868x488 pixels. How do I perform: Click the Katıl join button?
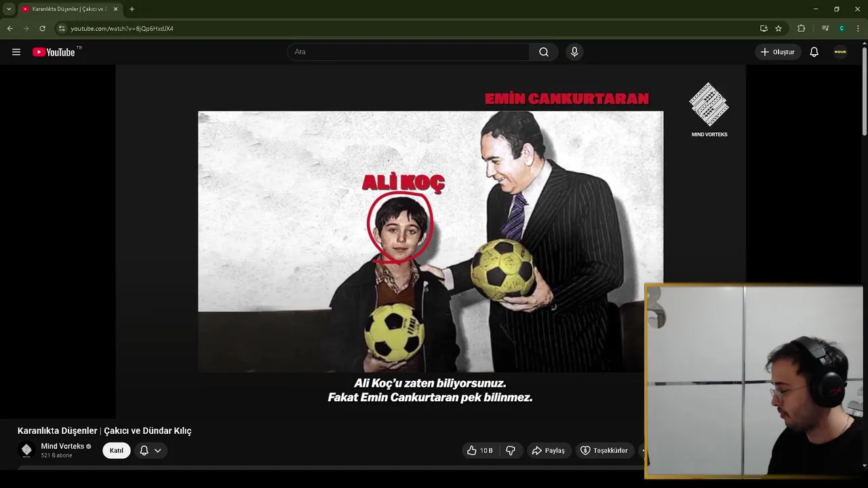pyautogui.click(x=117, y=451)
